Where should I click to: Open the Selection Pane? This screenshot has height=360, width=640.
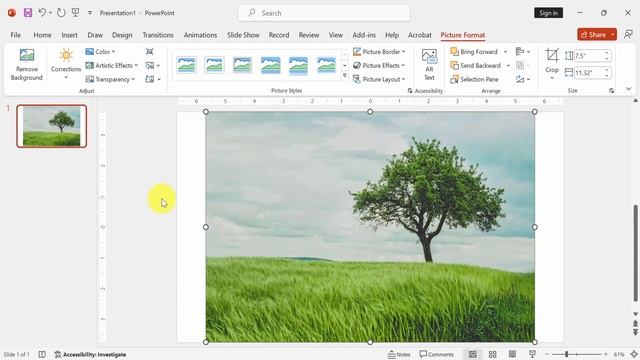(474, 79)
